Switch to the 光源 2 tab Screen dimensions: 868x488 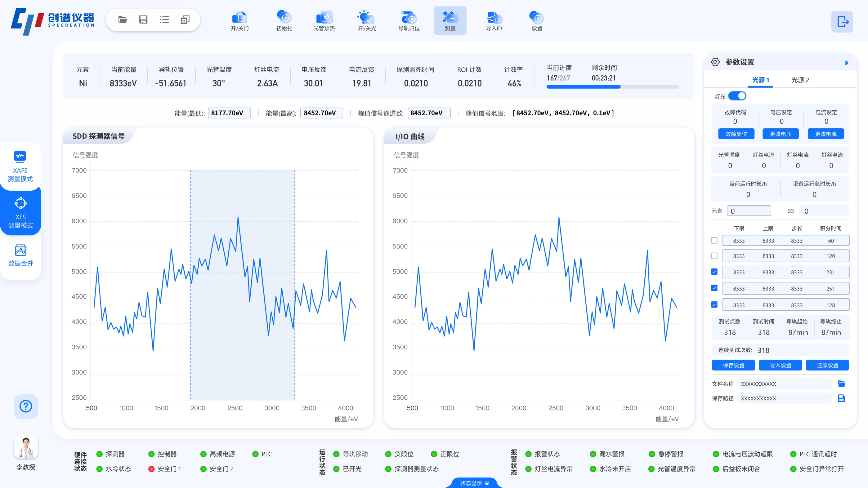(x=800, y=80)
